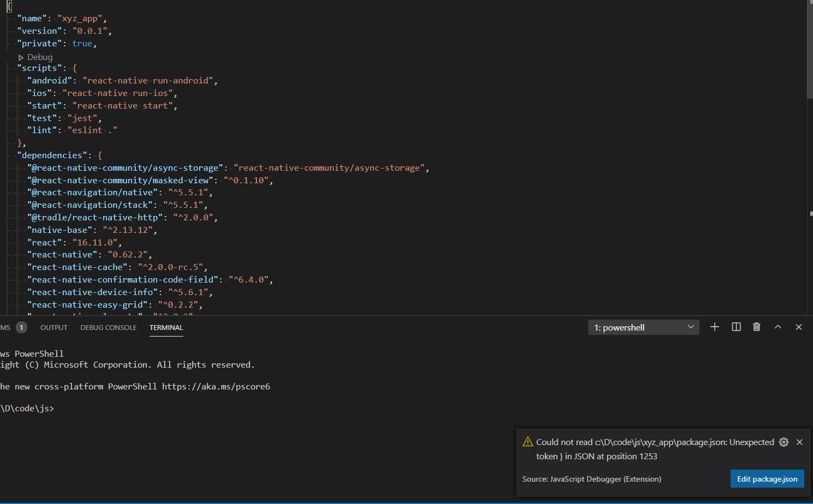Image resolution: width=813 pixels, height=504 pixels.
Task: Click the warning triangle in the notification
Action: [x=527, y=442]
